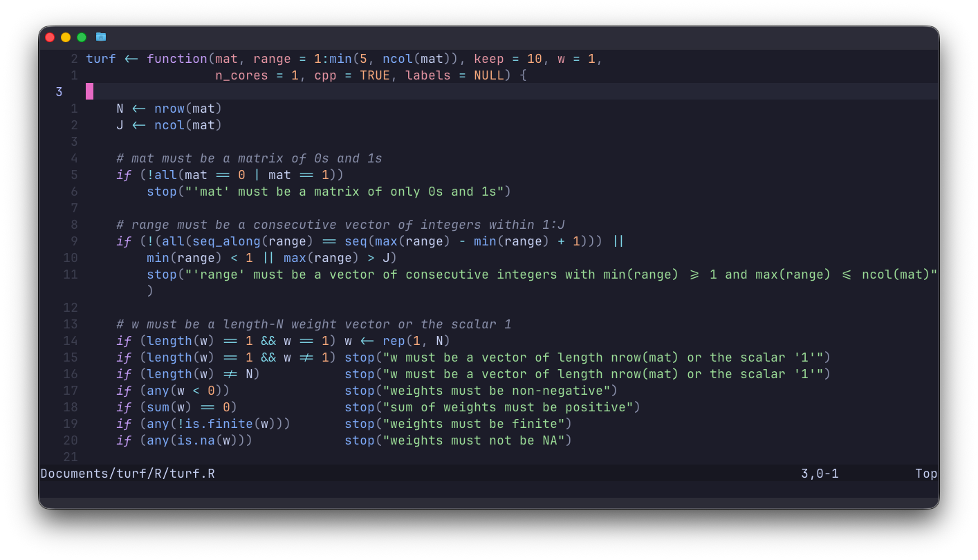Viewport: 978px width, 560px height.
Task: Click the red close window button
Action: point(50,37)
